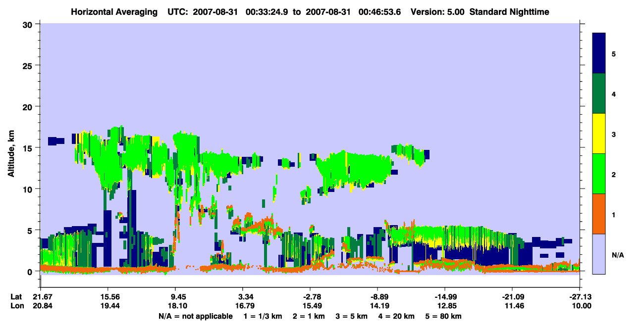The width and height of the screenshot is (644, 330).
Task: Click the orange color bar segment labeled 1
Action: pos(599,214)
